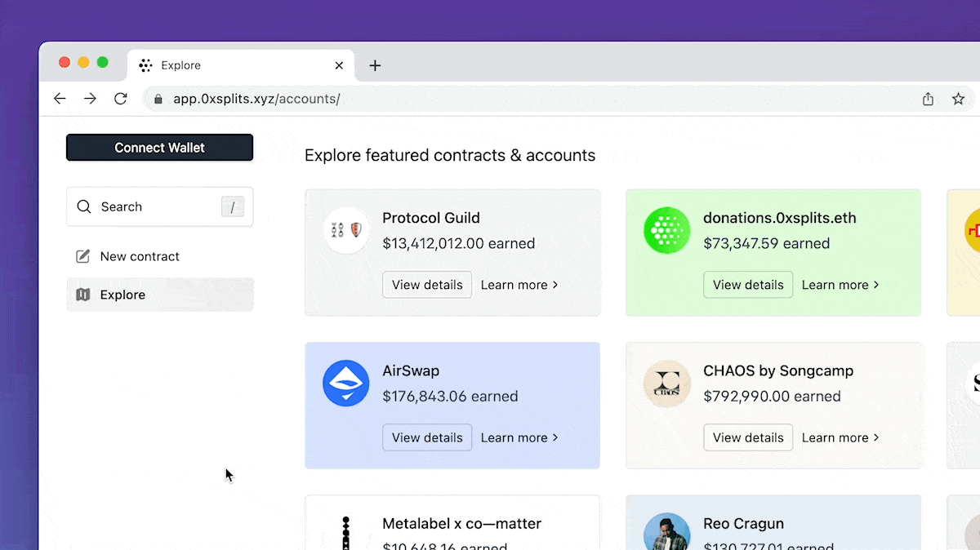This screenshot has height=550, width=980.
Task: Click the 0xSplits favicon on tab
Action: coord(145,65)
